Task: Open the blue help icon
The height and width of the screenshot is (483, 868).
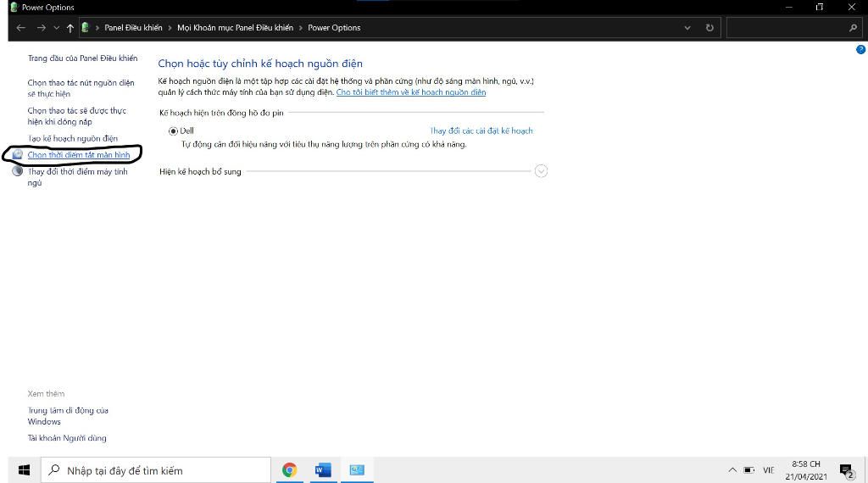Action: pyautogui.click(x=861, y=49)
